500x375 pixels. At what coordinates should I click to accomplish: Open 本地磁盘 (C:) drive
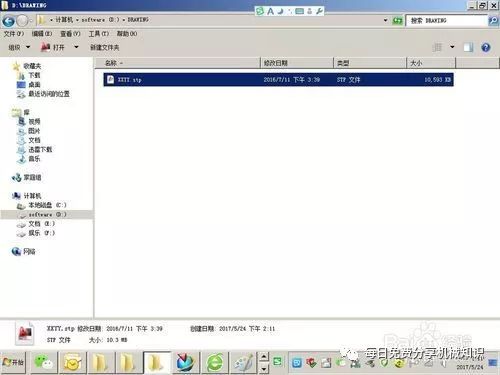(x=47, y=205)
